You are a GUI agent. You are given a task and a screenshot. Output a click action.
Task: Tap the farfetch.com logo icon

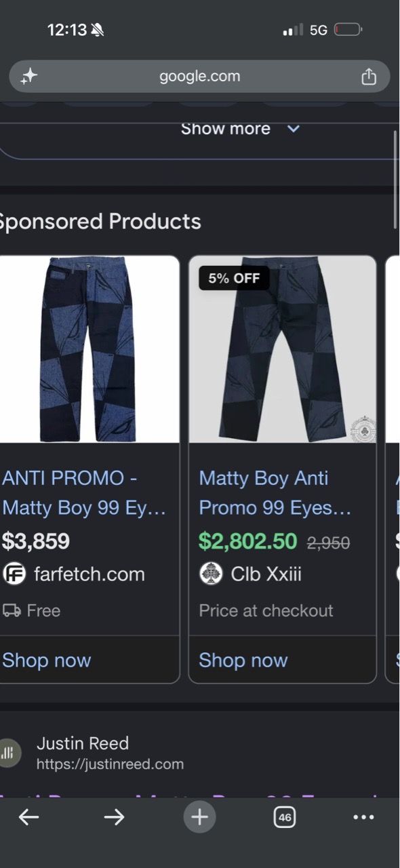(x=14, y=574)
